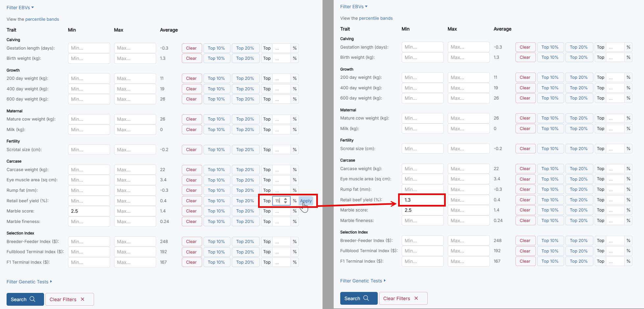Clear Breeder-Feeder Index filter in right panel

click(525, 241)
